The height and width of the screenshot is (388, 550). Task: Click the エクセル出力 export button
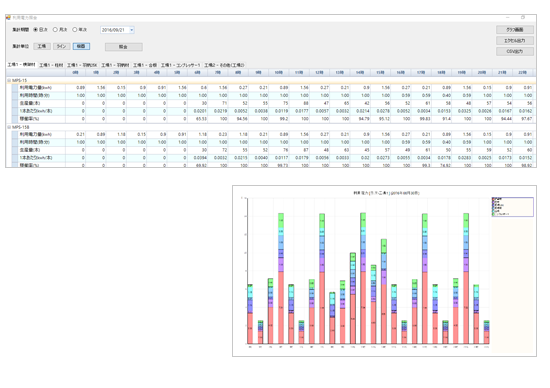tap(515, 41)
